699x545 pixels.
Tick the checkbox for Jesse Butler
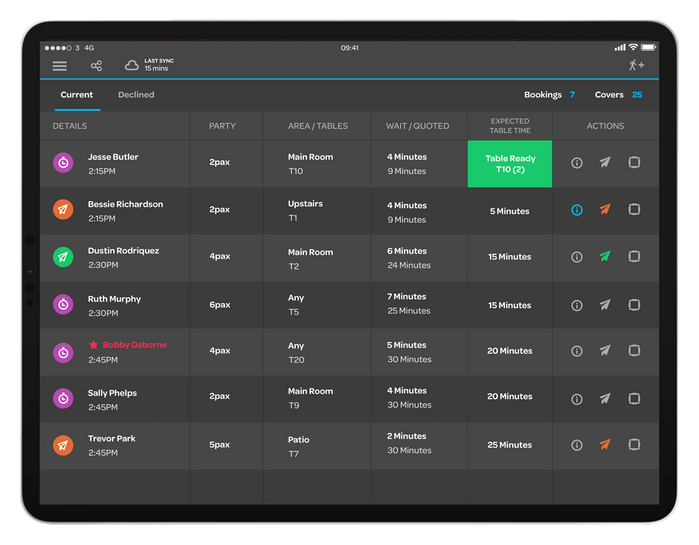634,162
